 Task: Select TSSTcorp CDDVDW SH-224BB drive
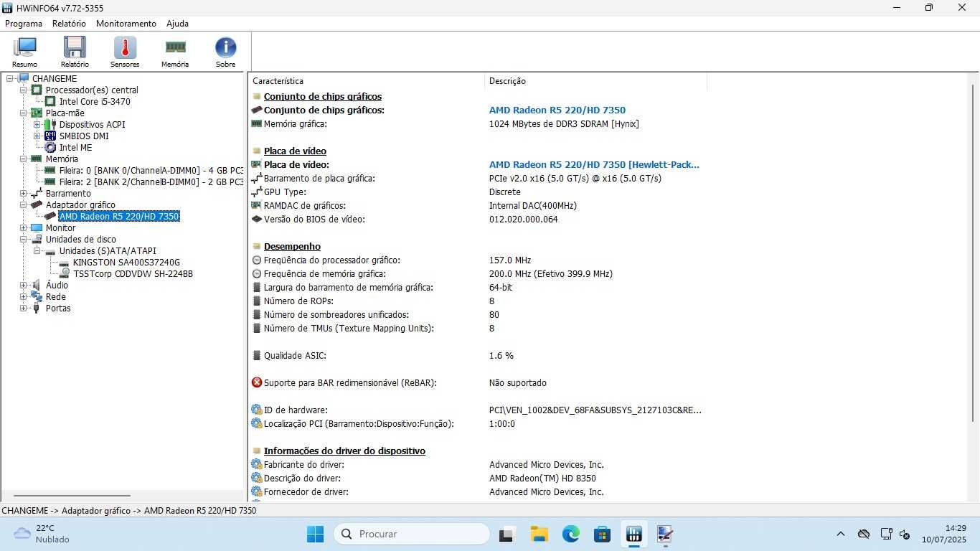pos(133,274)
